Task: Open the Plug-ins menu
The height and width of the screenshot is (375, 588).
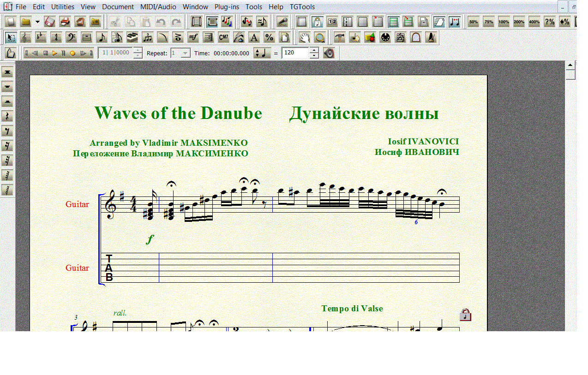Action: point(227,7)
